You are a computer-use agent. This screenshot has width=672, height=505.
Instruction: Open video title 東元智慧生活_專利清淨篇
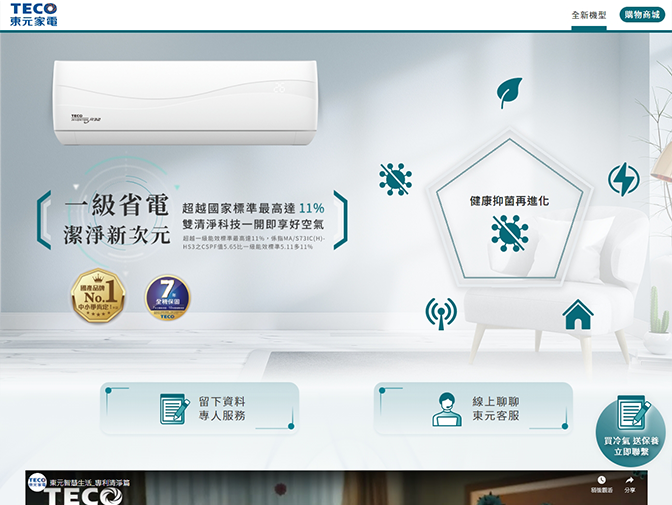coord(90,482)
